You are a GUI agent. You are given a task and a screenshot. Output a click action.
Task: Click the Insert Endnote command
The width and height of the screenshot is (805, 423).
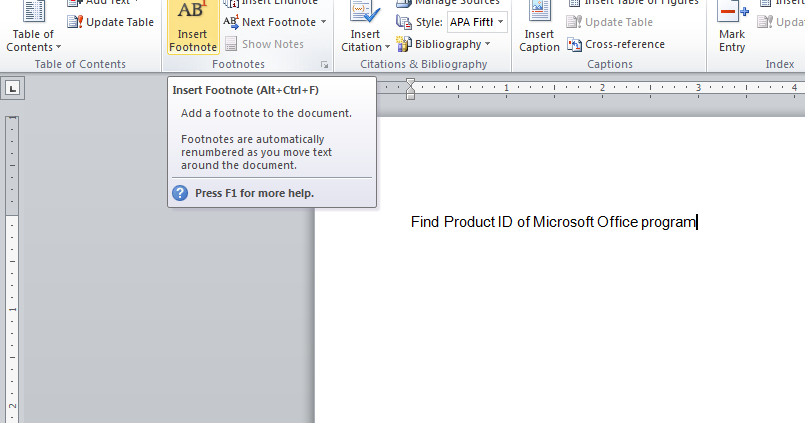click(x=271, y=3)
